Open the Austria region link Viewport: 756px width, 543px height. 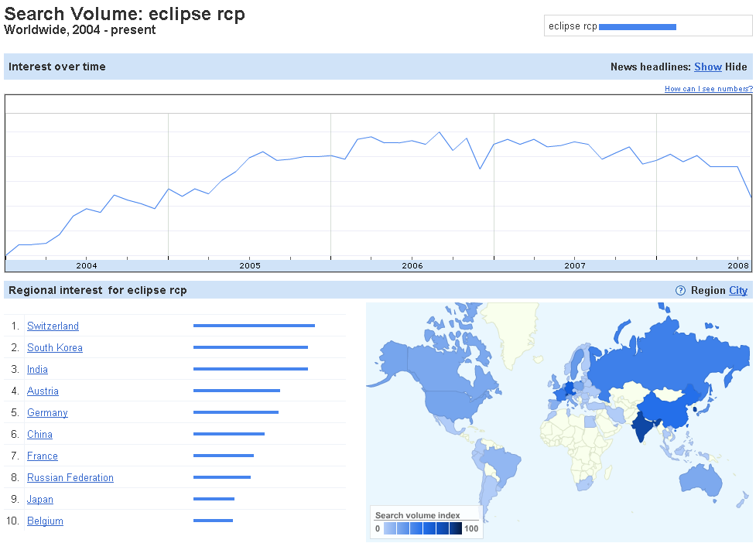coord(43,391)
